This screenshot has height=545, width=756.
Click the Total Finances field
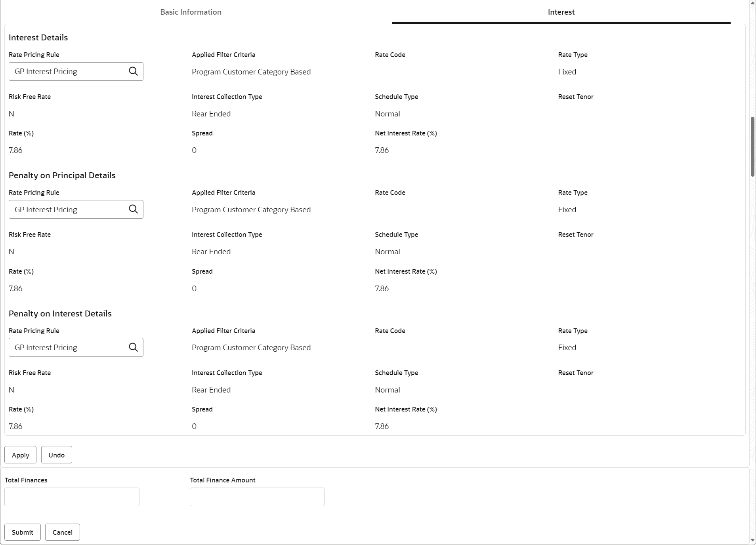72,497
